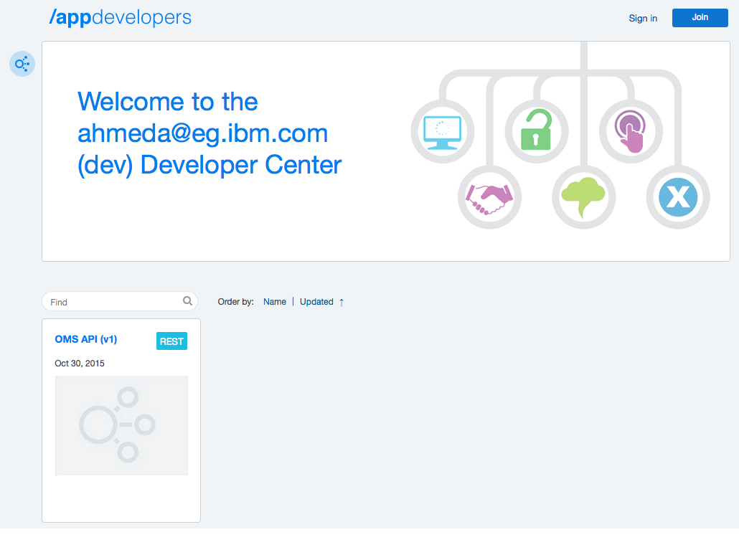
Task: Expand the Order by sorting options
Action: [x=236, y=302]
